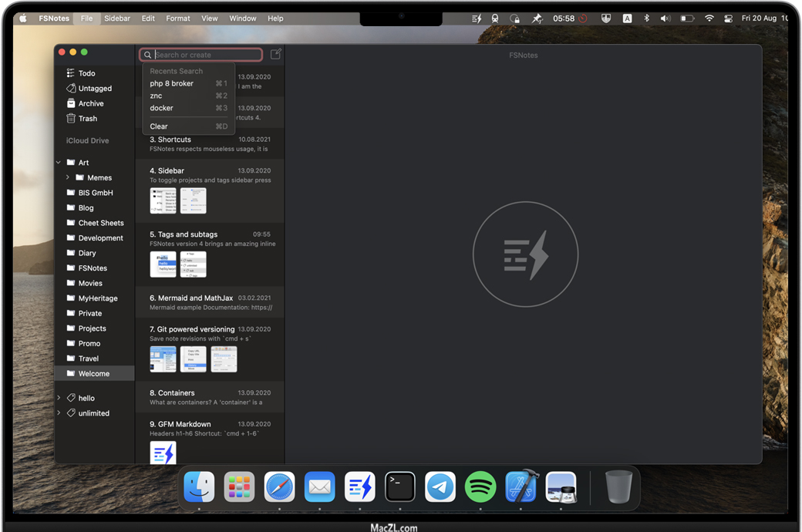802x532 pixels.
Task: Select the Archive sidebar icon
Action: (x=71, y=103)
